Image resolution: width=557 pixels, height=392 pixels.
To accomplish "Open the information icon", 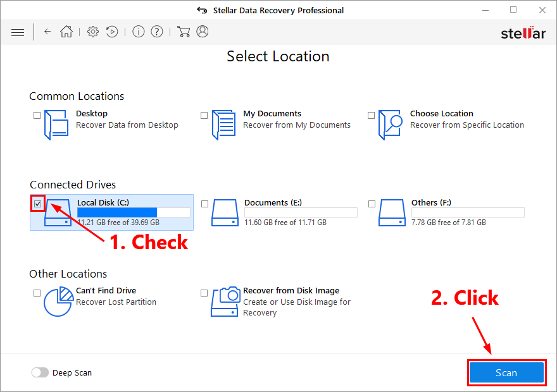I will point(138,32).
